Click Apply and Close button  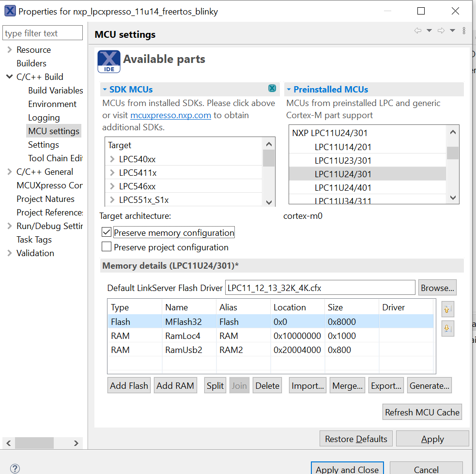[x=347, y=468]
